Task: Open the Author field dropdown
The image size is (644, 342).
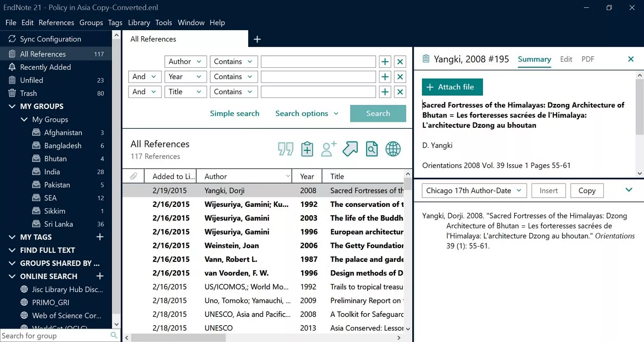Action: (x=185, y=61)
